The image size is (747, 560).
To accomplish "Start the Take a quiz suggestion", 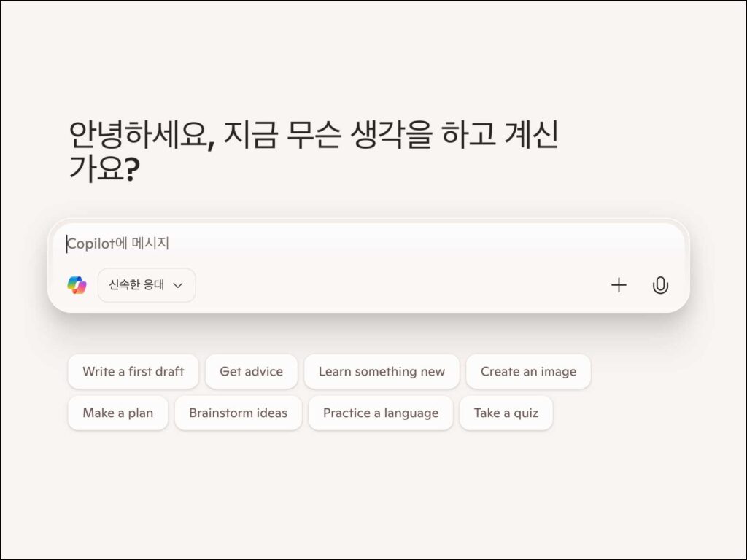I will tap(506, 413).
